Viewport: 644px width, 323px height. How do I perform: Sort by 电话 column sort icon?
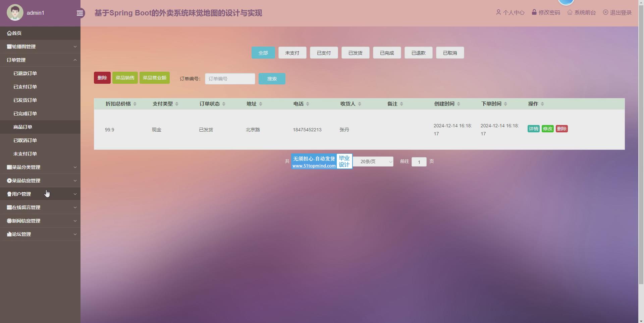click(x=308, y=104)
